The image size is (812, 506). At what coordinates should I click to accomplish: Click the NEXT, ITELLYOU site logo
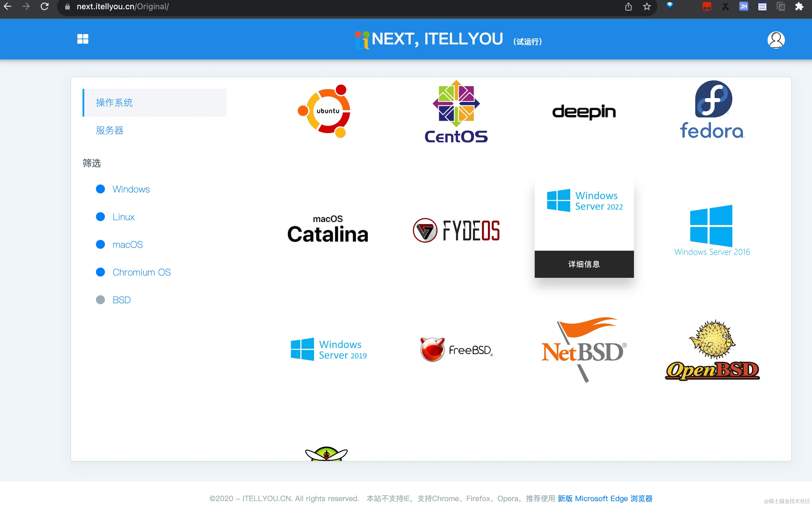pos(429,40)
